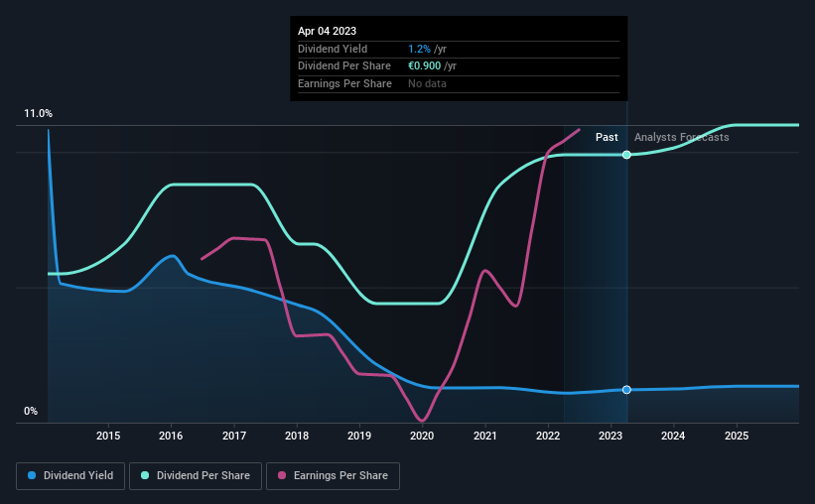Select the blue data point marker on Dividend Yield line
This screenshot has width=815, height=504.
tap(626, 390)
